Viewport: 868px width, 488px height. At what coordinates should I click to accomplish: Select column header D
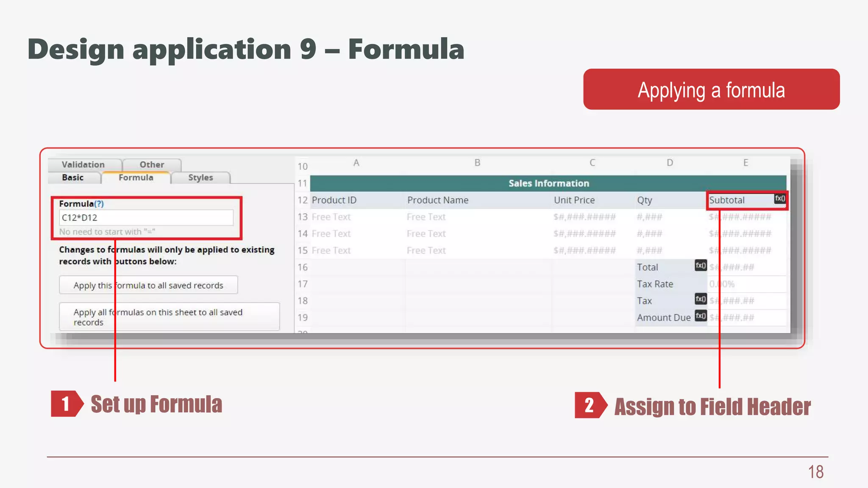click(670, 163)
